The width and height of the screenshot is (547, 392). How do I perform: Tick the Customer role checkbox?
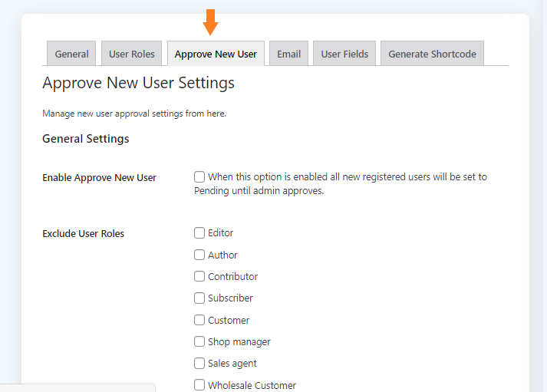[x=199, y=320]
